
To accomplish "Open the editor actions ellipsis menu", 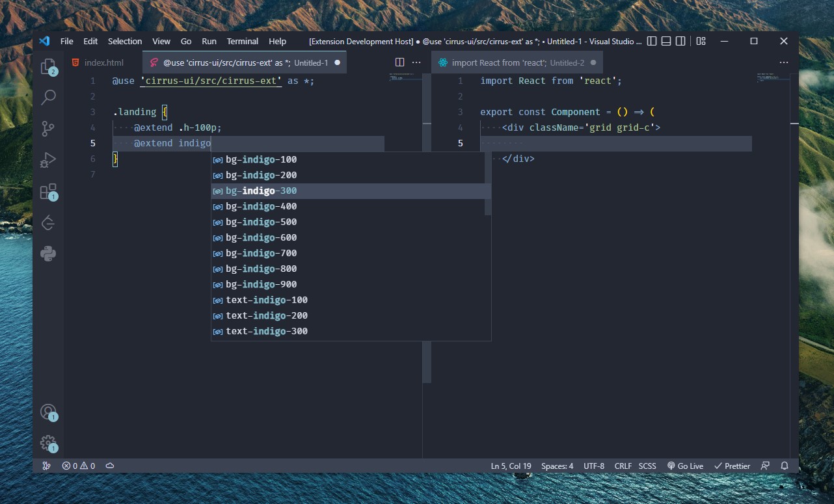I will click(416, 62).
